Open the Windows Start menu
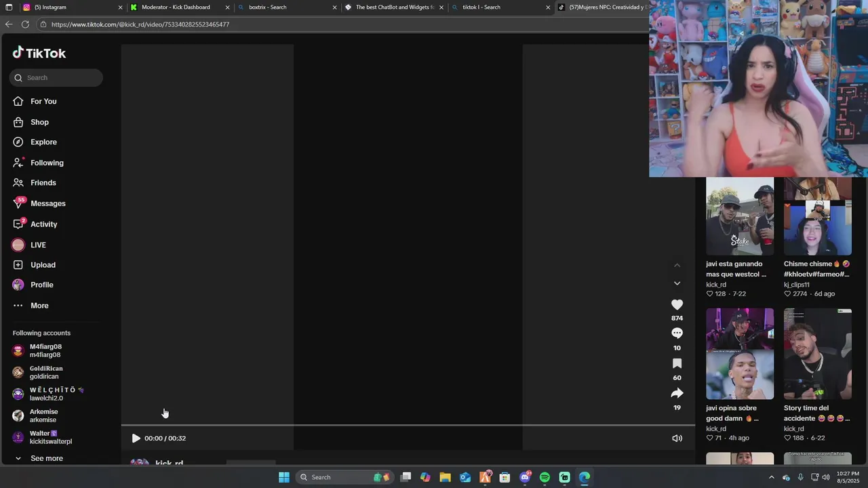Viewport: 868px width, 488px height. click(x=284, y=477)
